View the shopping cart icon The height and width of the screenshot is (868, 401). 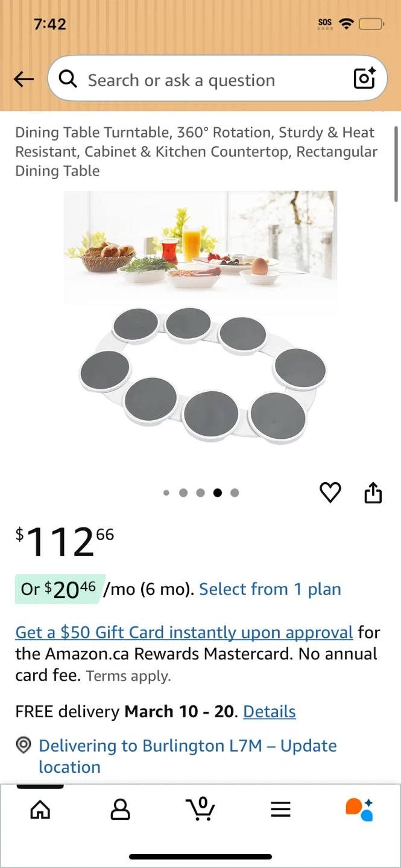tap(200, 808)
